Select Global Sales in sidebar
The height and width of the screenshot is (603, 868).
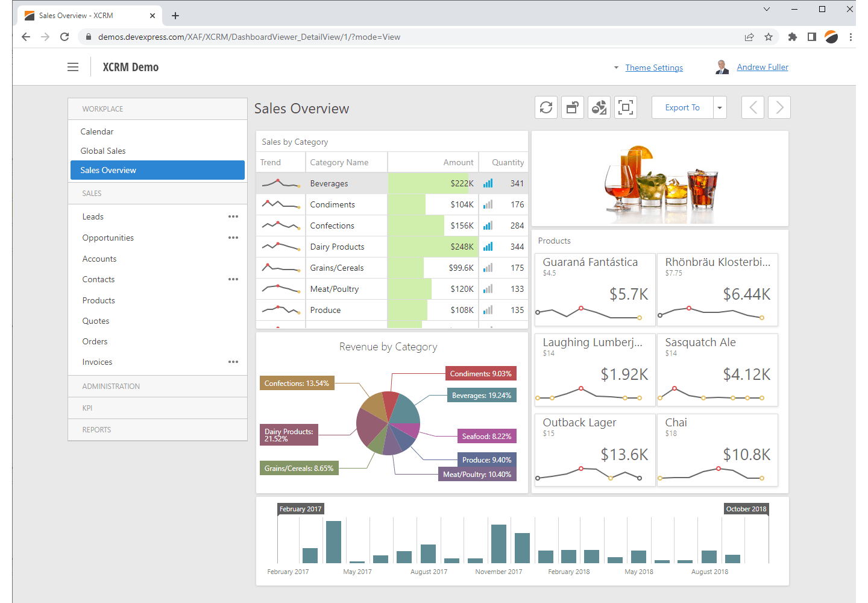click(x=103, y=151)
